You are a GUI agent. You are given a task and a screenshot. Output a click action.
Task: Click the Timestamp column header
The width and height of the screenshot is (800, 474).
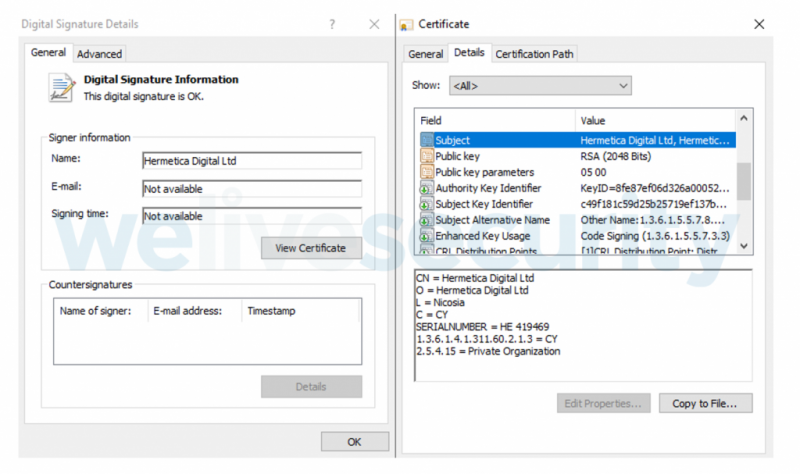pyautogui.click(x=270, y=311)
